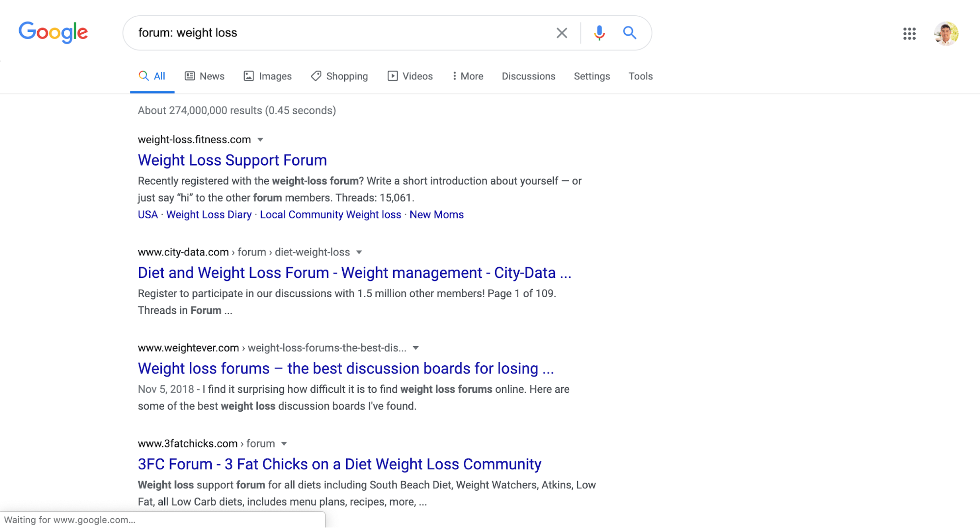Viewport: 980px width, 528px height.
Task: Click the 'Waiting for www.google.com...' status bar
Action: [162, 520]
